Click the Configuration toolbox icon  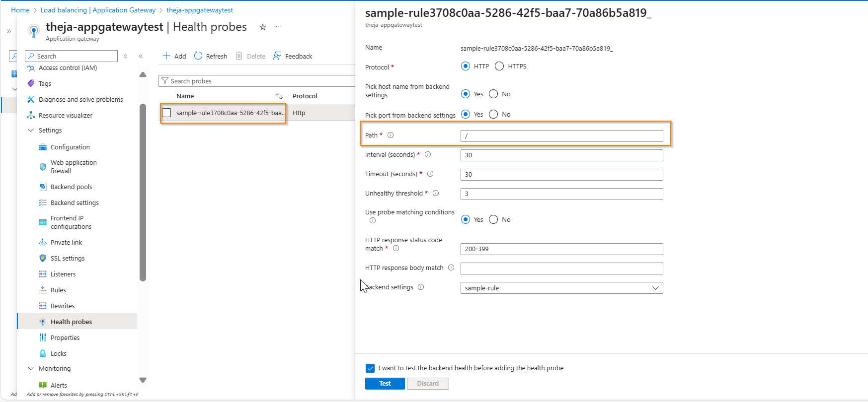43,147
